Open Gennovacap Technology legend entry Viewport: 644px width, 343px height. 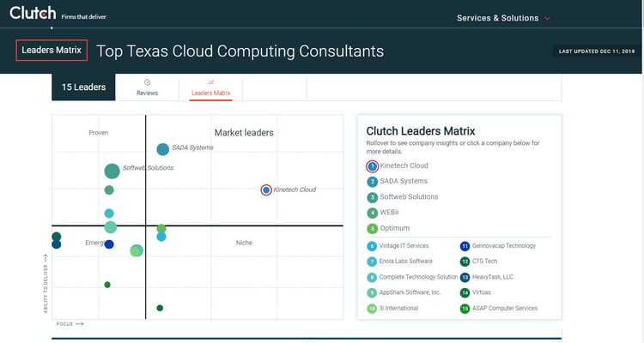(504, 246)
